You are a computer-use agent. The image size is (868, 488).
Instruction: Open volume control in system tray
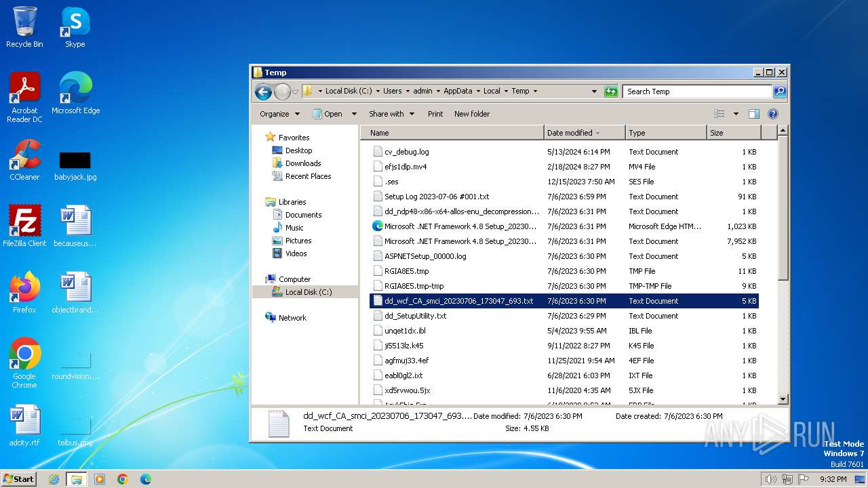[770, 479]
